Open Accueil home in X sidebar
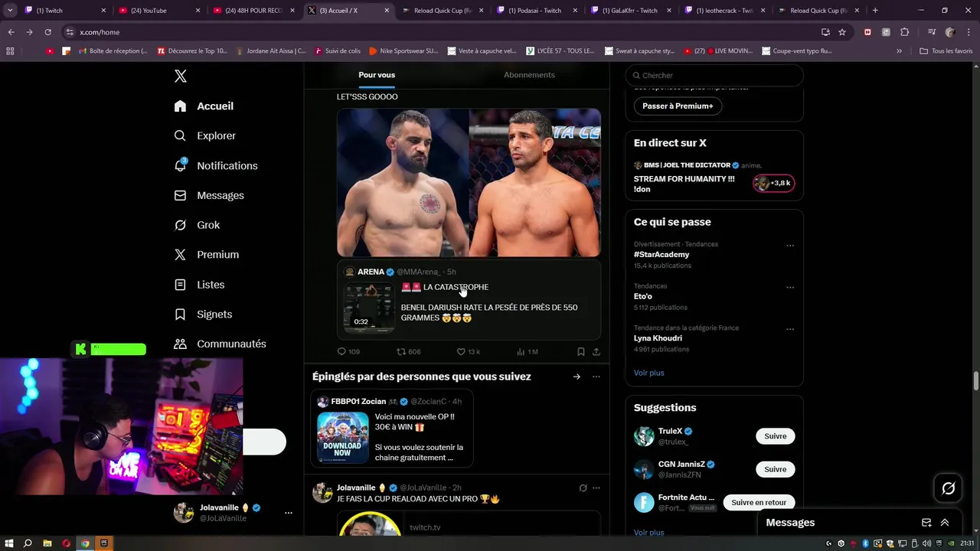The image size is (980, 551). [x=204, y=106]
